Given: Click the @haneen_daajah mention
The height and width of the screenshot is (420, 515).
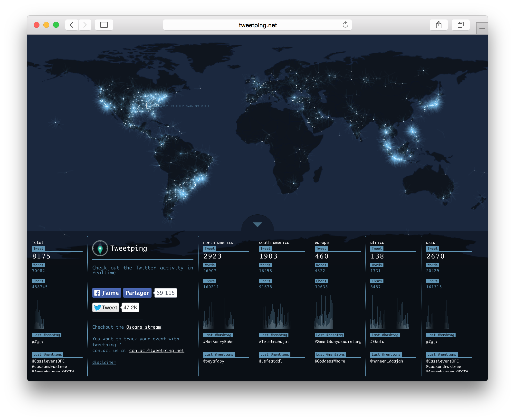Looking at the screenshot, I should (x=387, y=361).
